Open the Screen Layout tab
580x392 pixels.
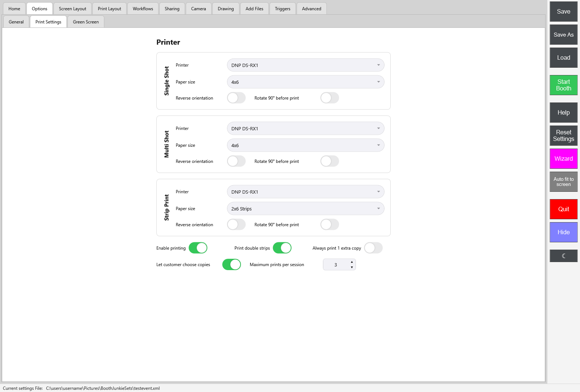72,8
